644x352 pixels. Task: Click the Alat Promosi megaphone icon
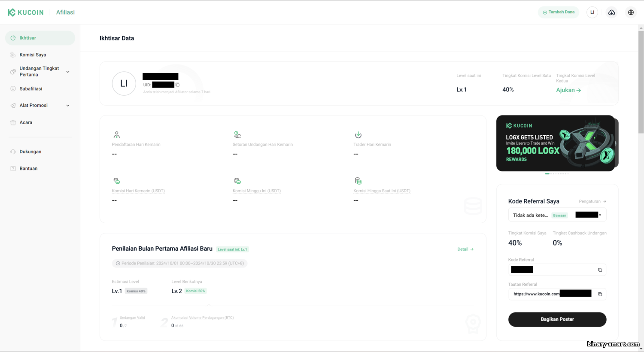point(13,106)
